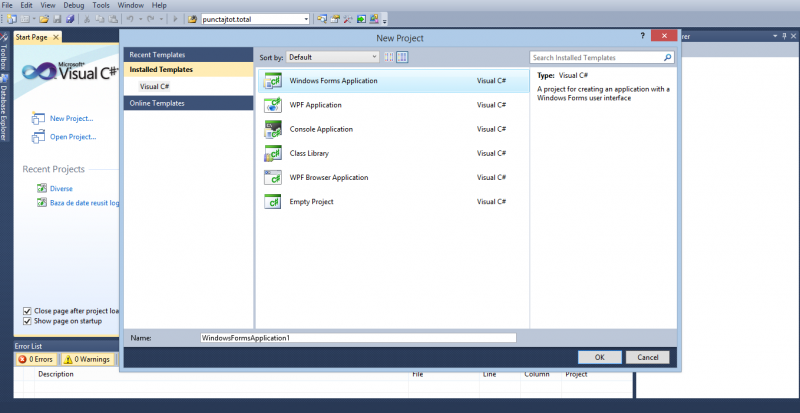Image resolution: width=800 pixels, height=413 pixels.
Task: Close the Start Page tab
Action: [x=56, y=37]
